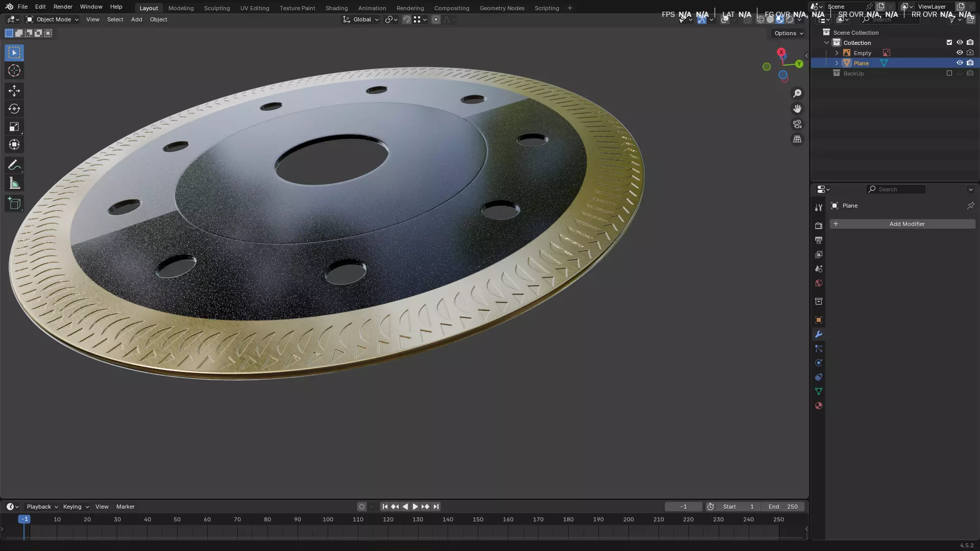Open Global transform orientation dropdown
Screen dimensions: 980x551
click(361, 19)
